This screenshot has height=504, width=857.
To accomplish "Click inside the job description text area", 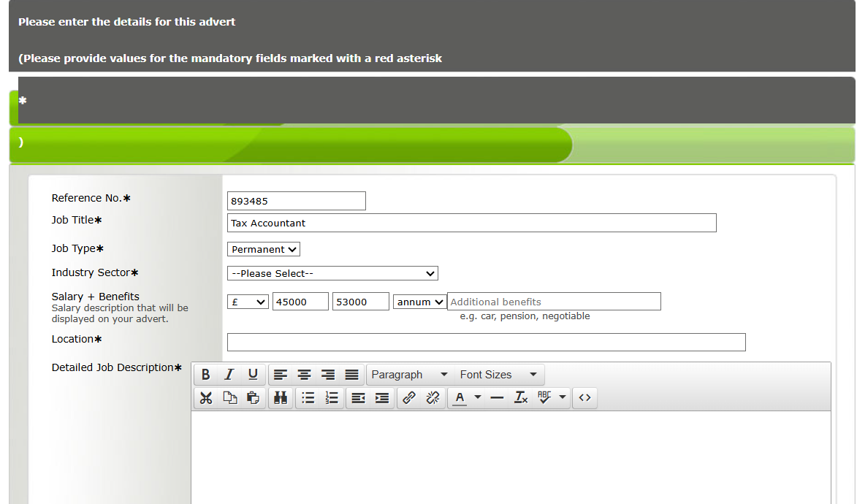I will tap(511, 457).
